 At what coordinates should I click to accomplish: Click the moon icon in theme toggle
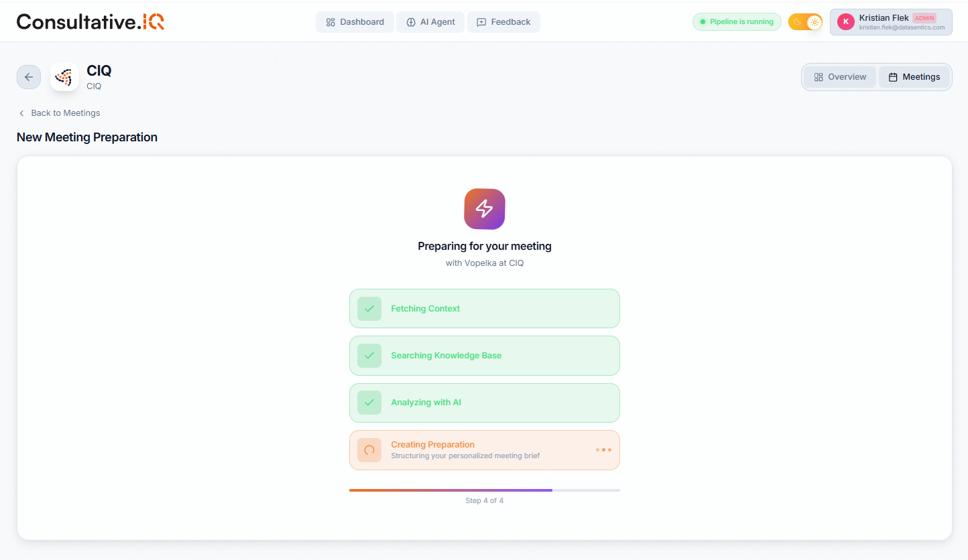[797, 22]
